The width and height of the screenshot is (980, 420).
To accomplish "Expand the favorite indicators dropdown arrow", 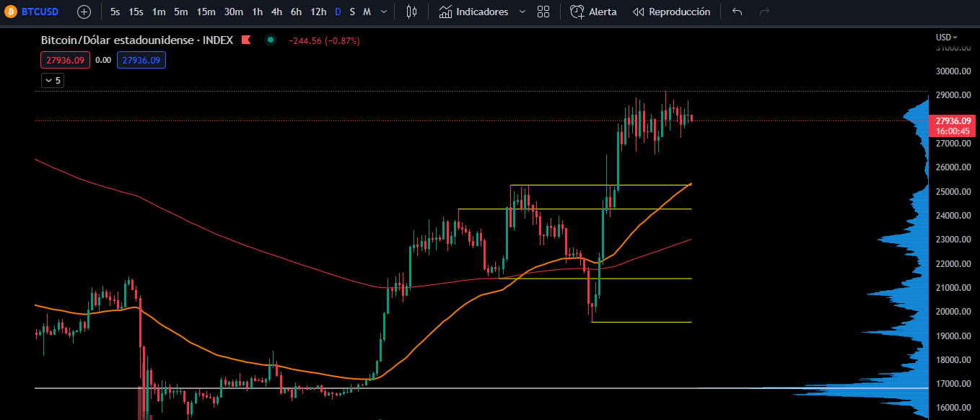I will [522, 12].
